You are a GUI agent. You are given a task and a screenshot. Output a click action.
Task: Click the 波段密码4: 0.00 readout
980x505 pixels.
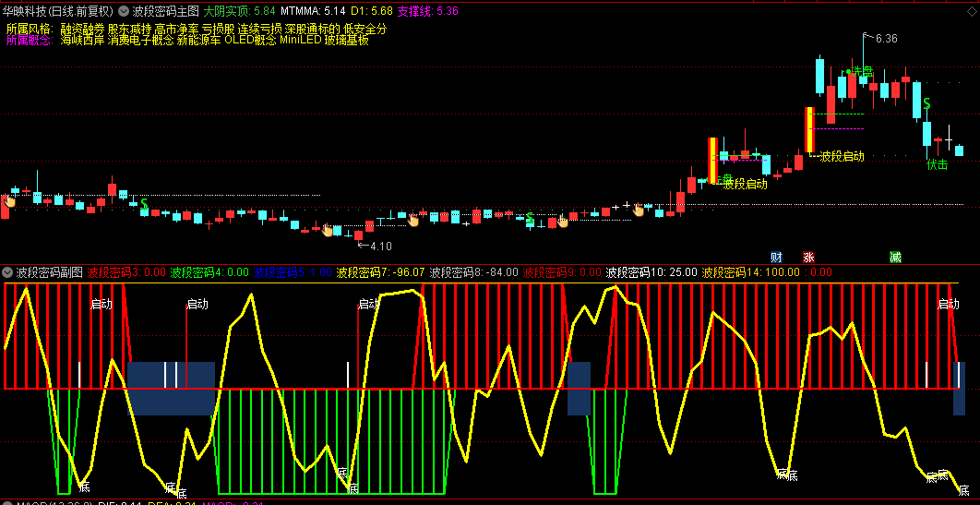pyautogui.click(x=209, y=271)
